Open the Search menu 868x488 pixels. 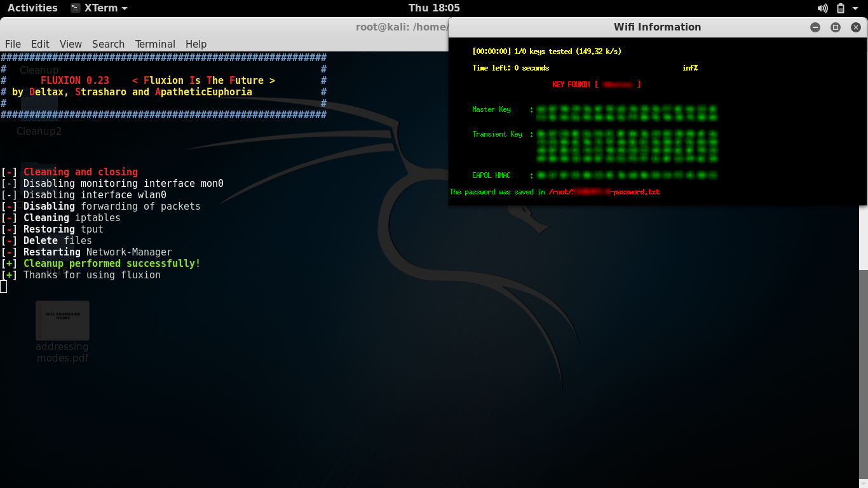pos(108,44)
